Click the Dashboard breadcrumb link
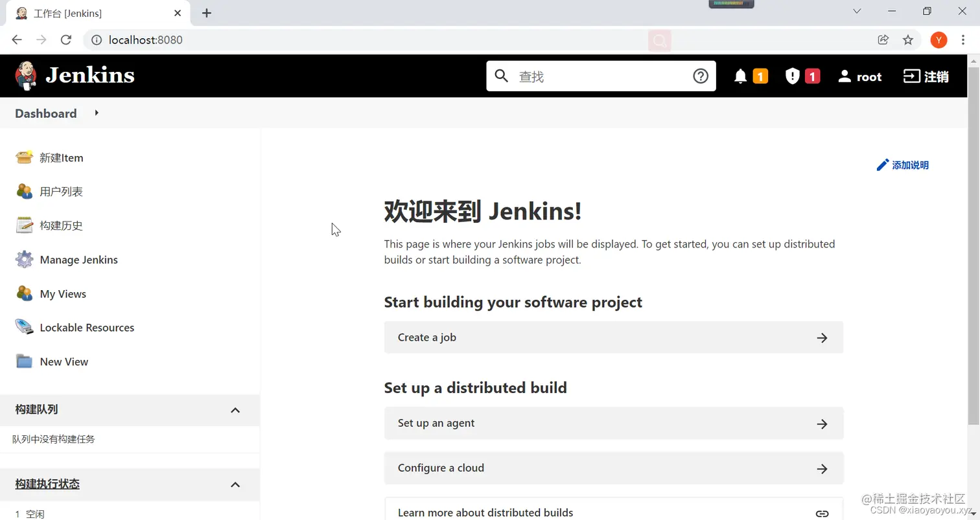 tap(46, 113)
